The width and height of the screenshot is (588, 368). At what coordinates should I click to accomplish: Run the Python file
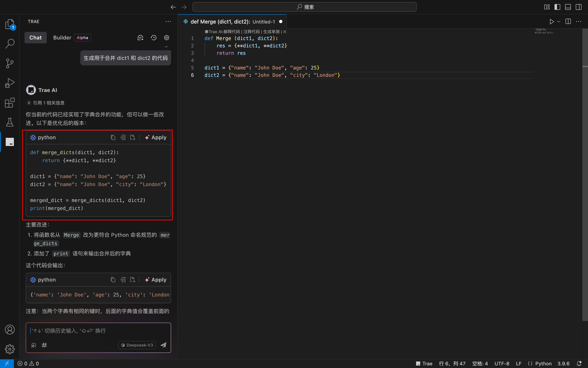tap(552, 22)
